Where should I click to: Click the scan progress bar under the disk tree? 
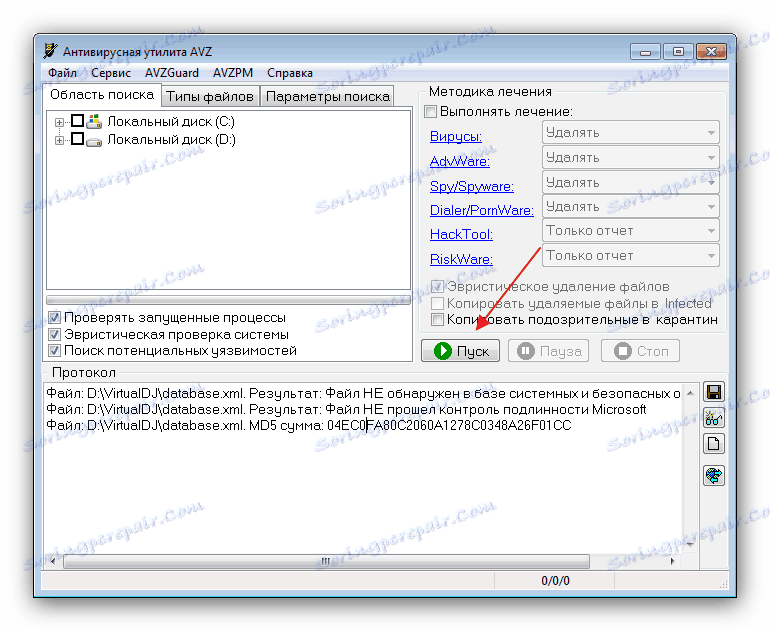[x=228, y=299]
